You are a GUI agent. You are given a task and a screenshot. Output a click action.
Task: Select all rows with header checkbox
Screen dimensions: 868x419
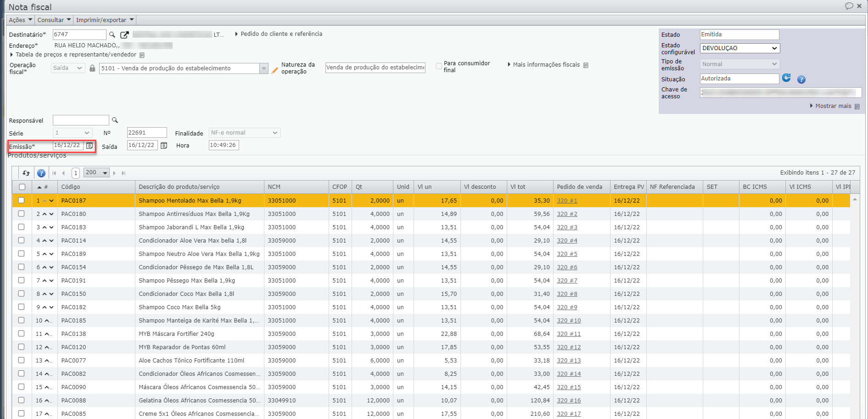point(22,187)
